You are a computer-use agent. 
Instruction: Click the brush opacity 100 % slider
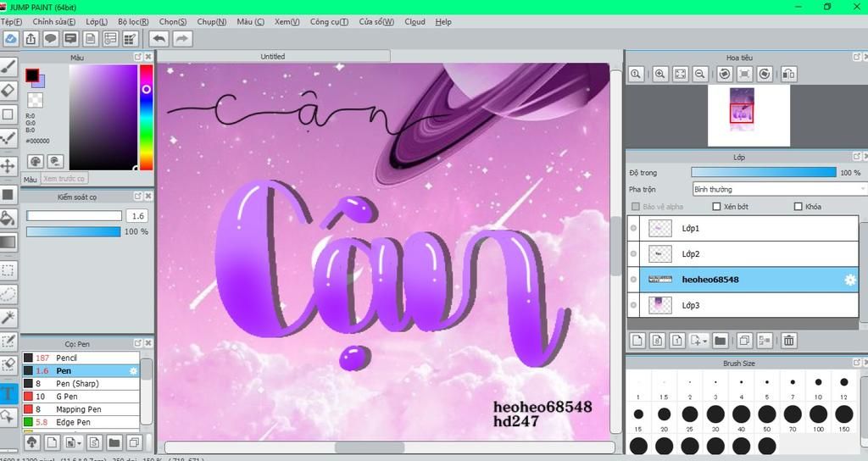[x=74, y=231]
